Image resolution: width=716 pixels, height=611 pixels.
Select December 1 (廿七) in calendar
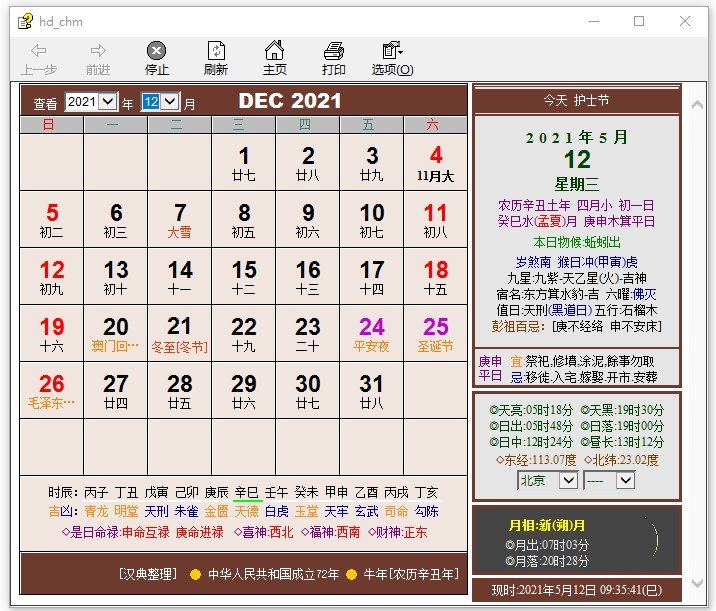click(244, 163)
